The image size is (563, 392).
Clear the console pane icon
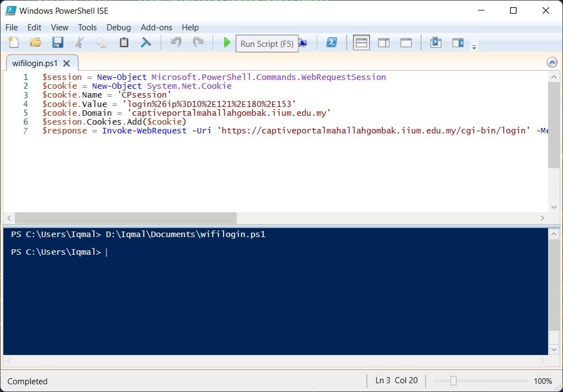click(x=146, y=42)
